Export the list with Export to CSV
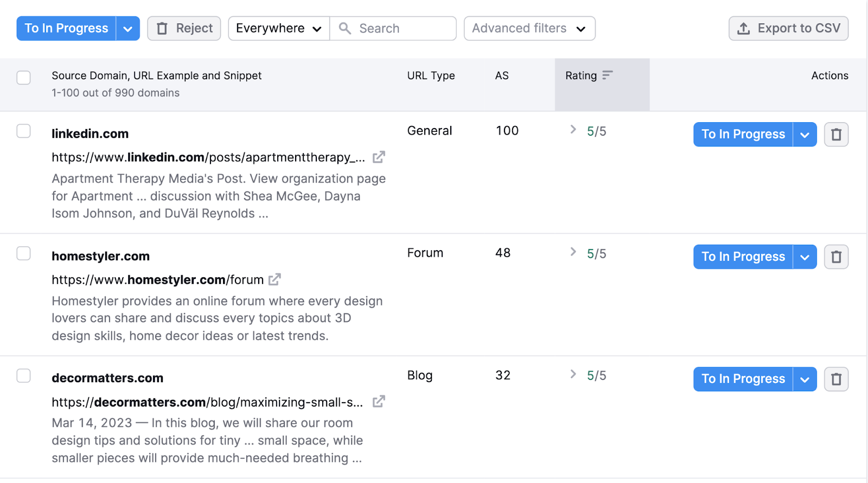This screenshot has width=868, height=483. (x=788, y=28)
